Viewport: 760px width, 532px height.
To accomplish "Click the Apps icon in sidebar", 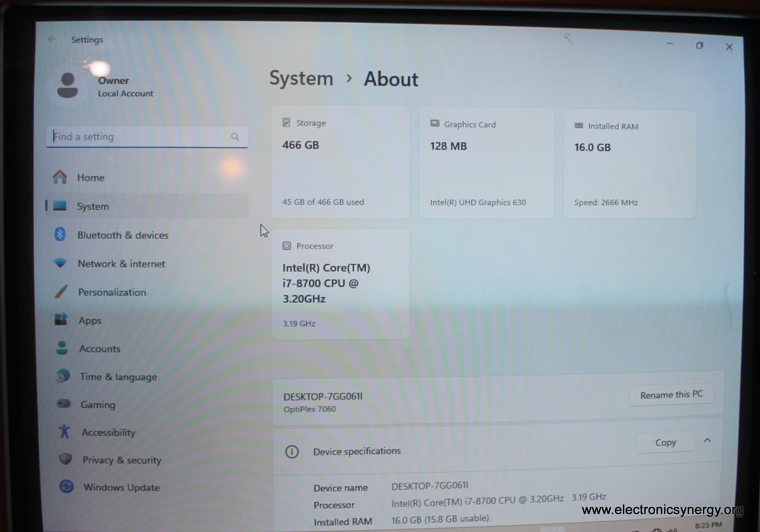I will tap(61, 320).
